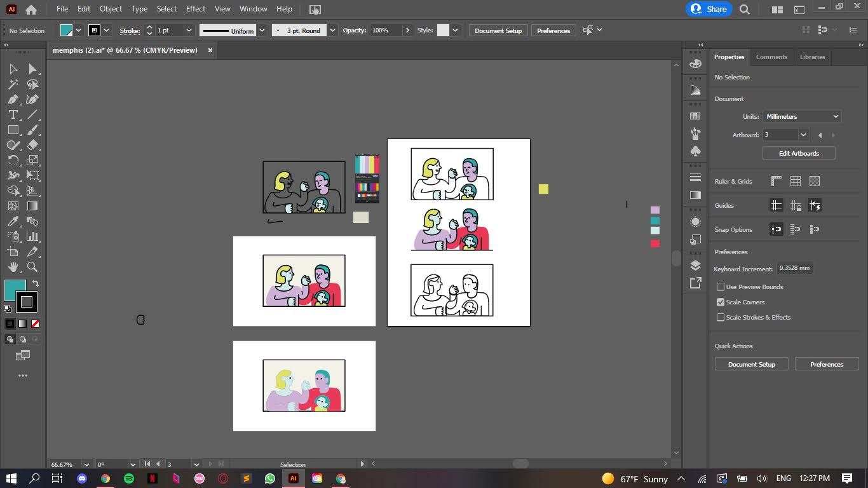Open the Swatches panel icon

click(695, 116)
